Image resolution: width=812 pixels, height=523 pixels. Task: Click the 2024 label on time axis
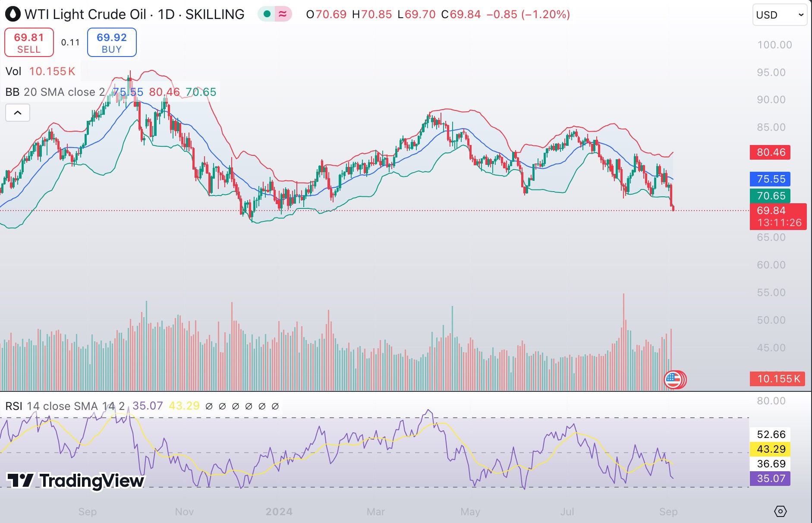point(279,512)
